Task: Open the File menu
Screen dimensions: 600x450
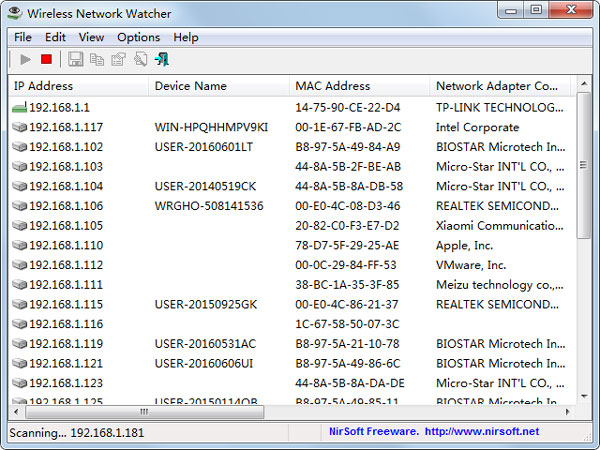Action: [x=23, y=38]
